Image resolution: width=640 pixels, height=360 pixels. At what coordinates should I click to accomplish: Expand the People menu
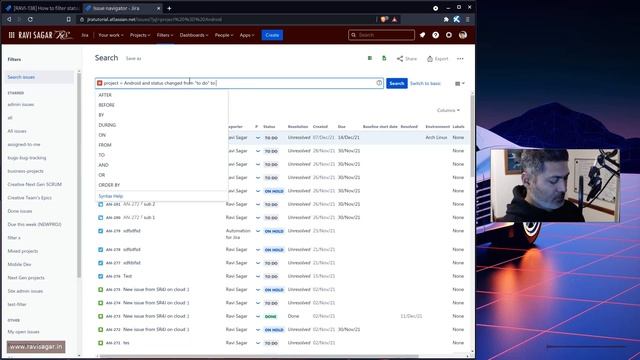point(224,35)
